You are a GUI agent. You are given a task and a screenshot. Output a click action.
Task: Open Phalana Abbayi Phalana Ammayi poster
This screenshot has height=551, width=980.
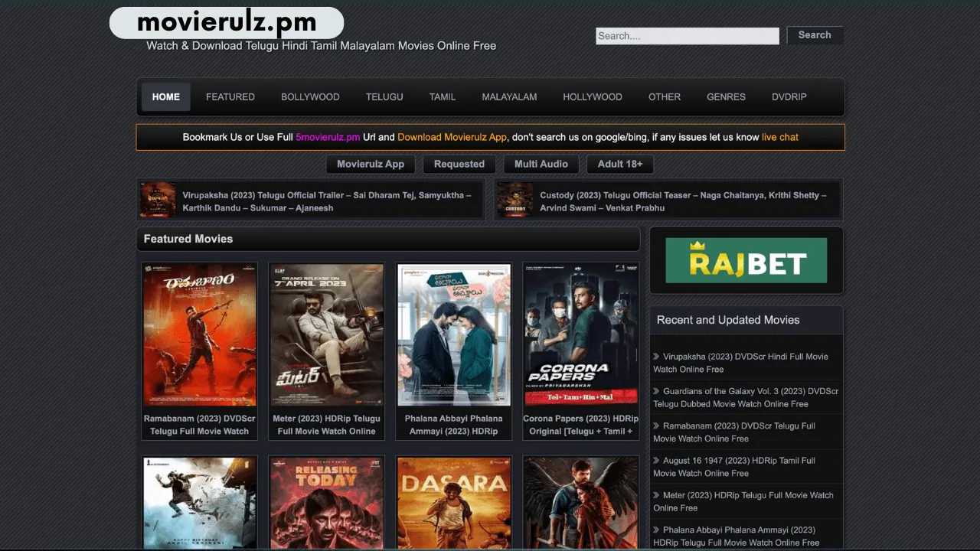click(x=454, y=334)
